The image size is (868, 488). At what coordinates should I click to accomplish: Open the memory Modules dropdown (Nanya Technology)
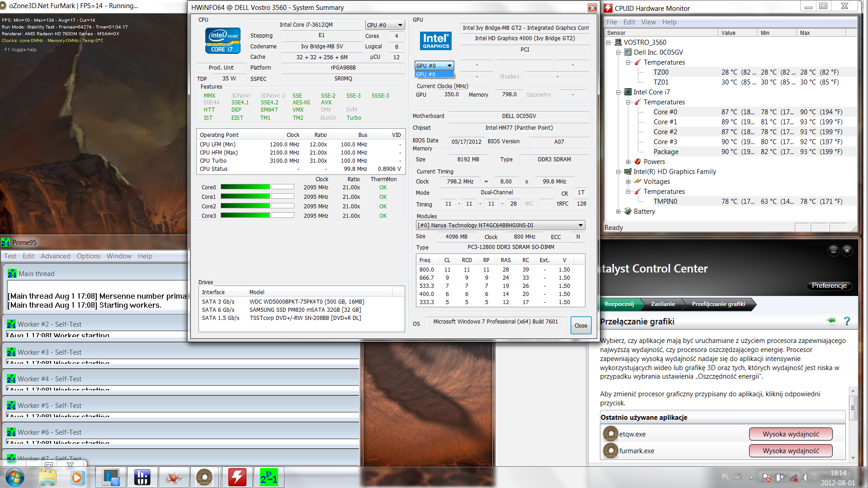click(500, 225)
